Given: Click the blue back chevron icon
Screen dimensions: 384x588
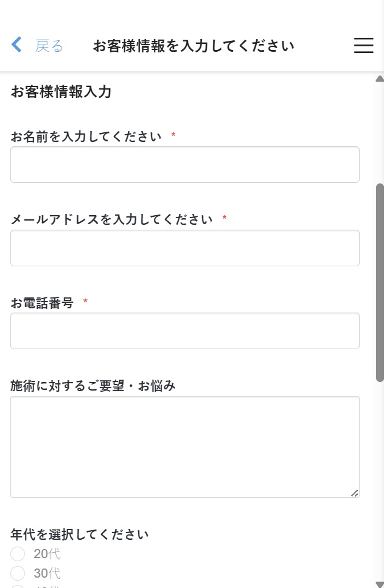Looking at the screenshot, I should pyautogui.click(x=16, y=44).
